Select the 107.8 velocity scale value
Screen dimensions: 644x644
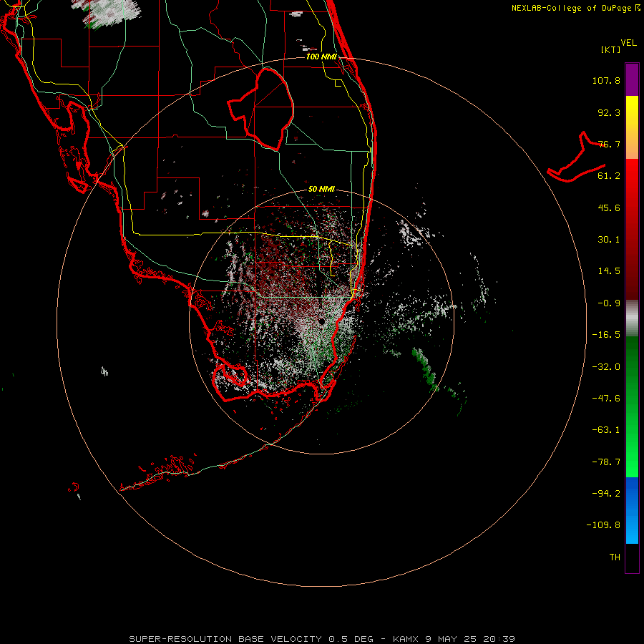[606, 80]
